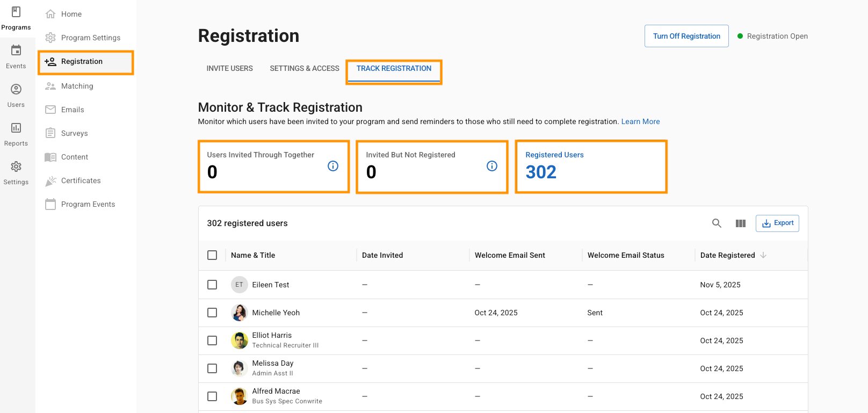The image size is (868, 413).
Task: Open Matching in the sidebar menu
Action: [77, 86]
